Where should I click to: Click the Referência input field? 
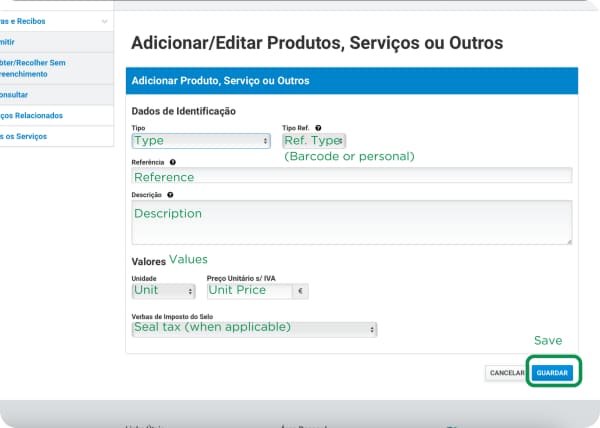(x=352, y=176)
